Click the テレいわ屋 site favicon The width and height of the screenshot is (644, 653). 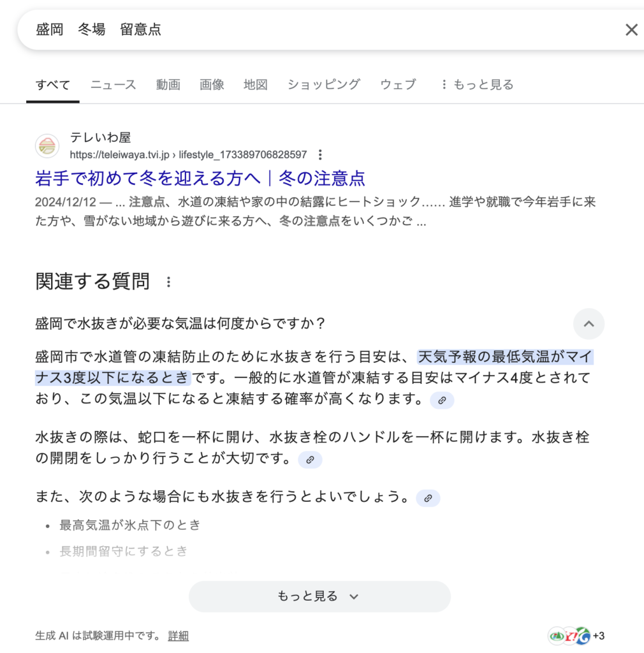tap(47, 146)
